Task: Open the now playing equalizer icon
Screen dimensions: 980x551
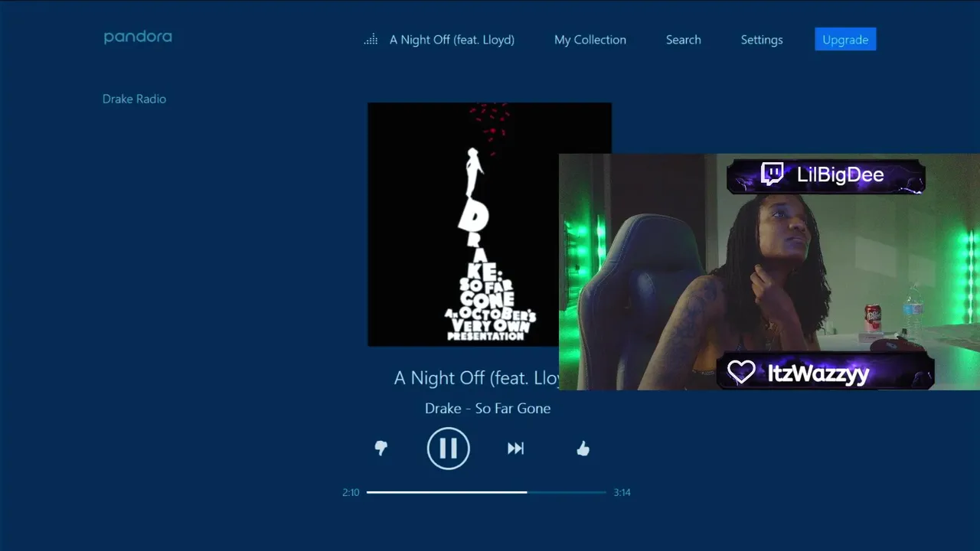Action: click(371, 40)
